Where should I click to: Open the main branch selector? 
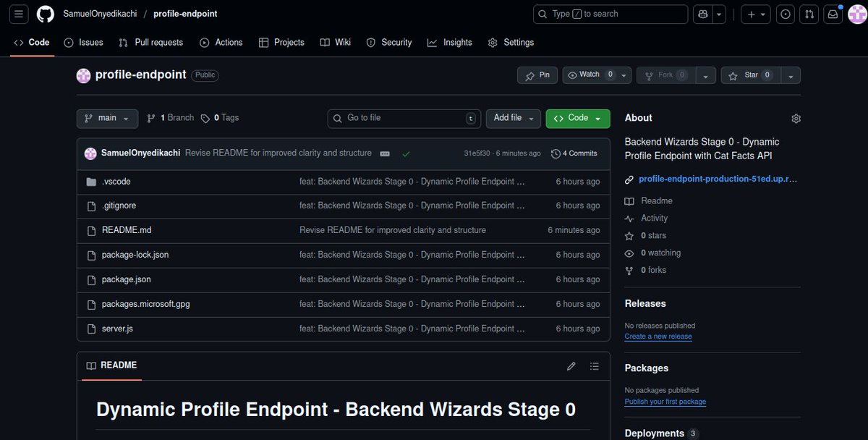[x=107, y=118]
